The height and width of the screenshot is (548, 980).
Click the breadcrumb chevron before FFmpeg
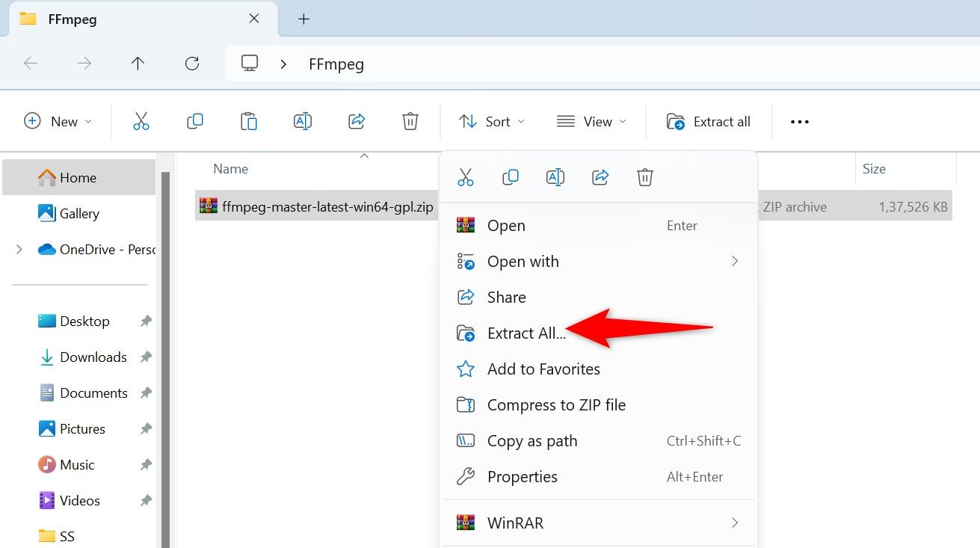click(283, 64)
